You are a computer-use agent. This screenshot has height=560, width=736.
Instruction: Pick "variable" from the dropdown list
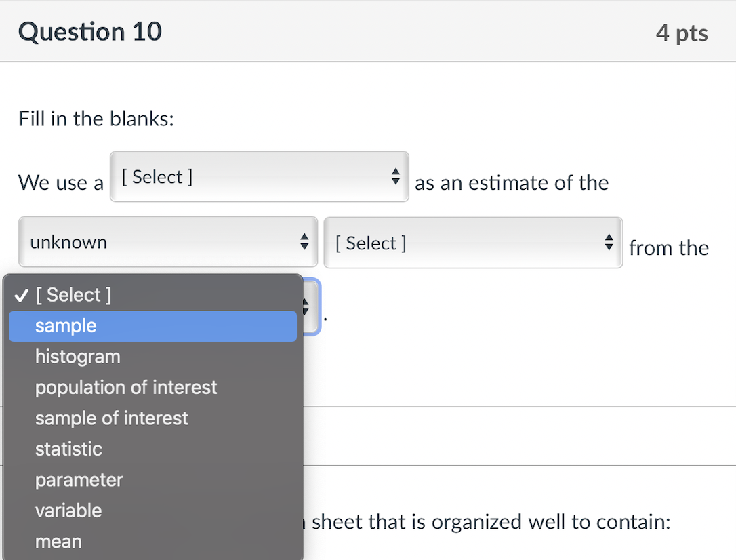coord(68,511)
